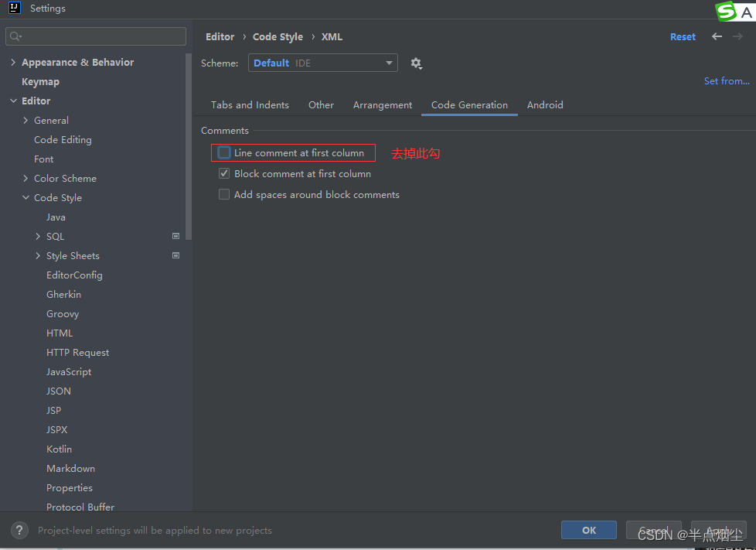Click the settings tree scrollbar
Image resolution: width=756 pixels, height=550 pixels.
[189, 147]
